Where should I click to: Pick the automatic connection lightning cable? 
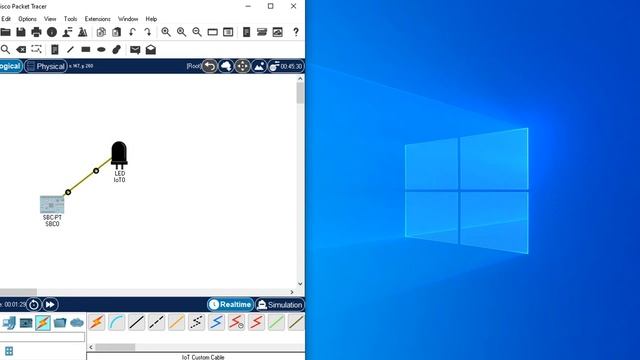[97, 322]
